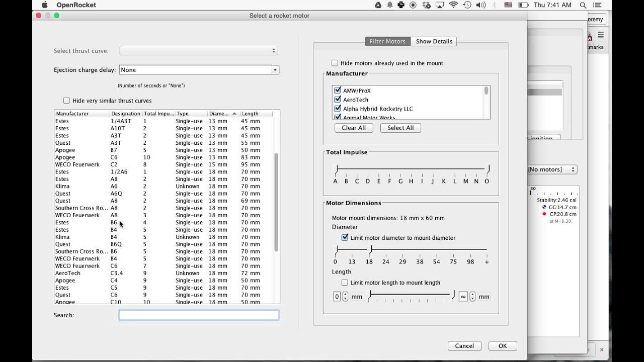Uncheck the AeroTech manufacturer
Viewport: 644px width, 362px height.
point(338,100)
